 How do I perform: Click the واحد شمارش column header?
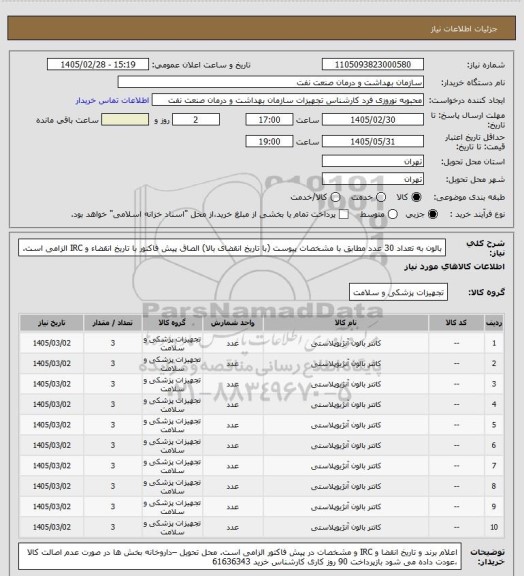[x=233, y=323]
